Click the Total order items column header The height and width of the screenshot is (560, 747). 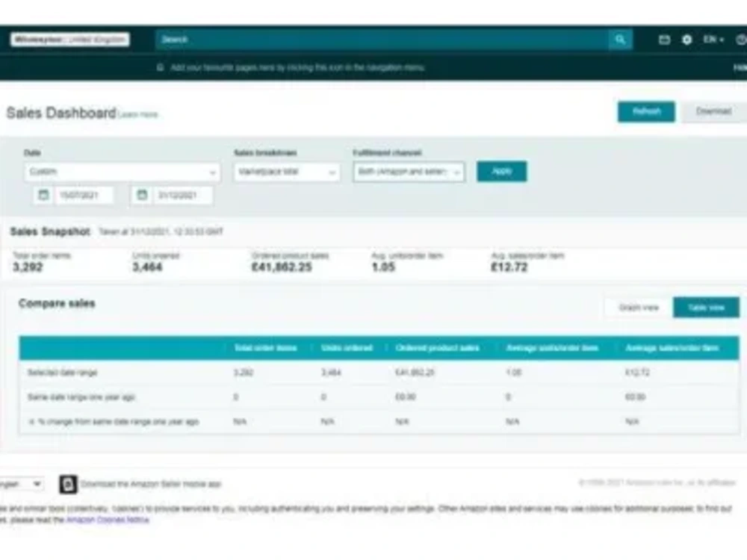pyautogui.click(x=265, y=348)
